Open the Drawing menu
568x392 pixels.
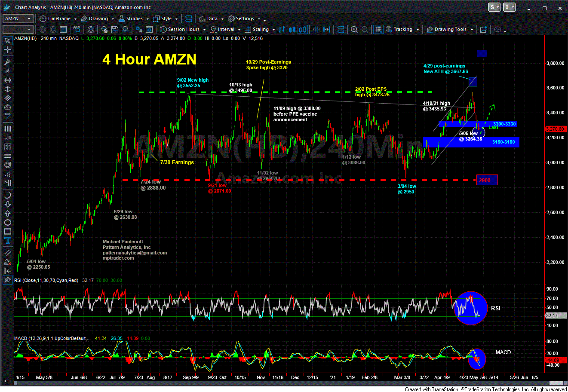tap(97, 18)
